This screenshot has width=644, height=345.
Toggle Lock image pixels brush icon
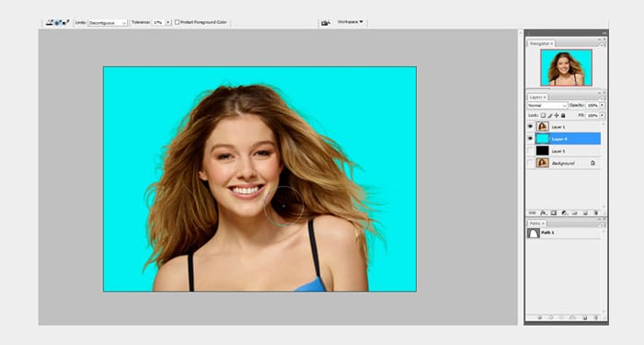550,115
